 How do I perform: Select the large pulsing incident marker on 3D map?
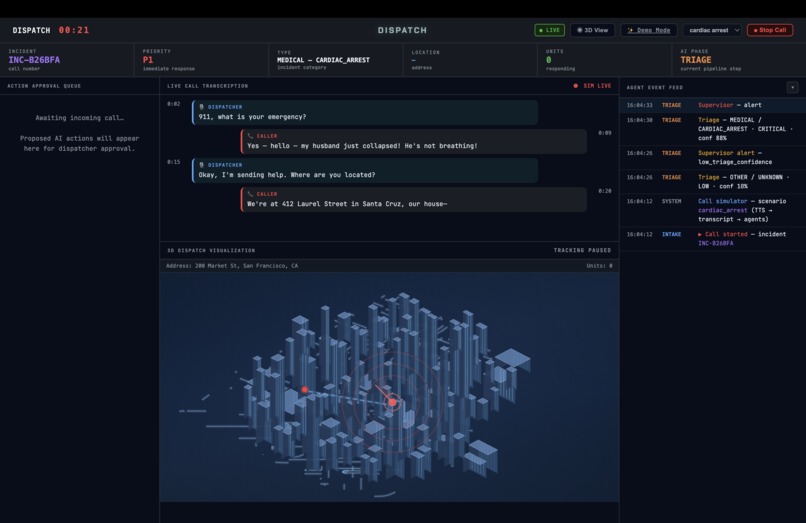tap(392, 402)
